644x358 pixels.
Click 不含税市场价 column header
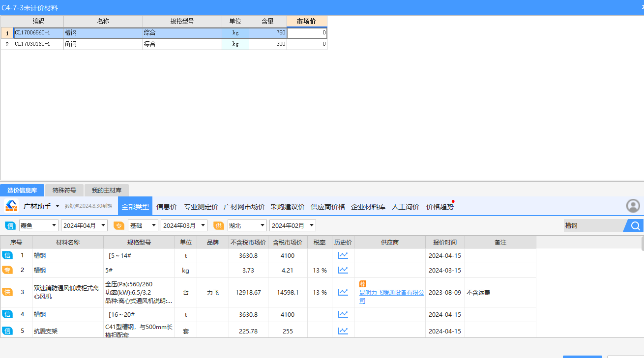(x=248, y=242)
